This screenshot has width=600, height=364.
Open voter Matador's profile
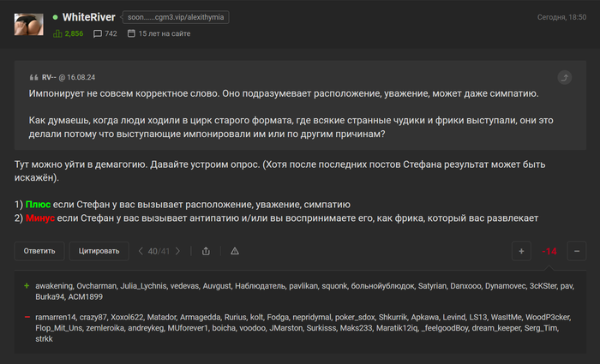click(161, 318)
